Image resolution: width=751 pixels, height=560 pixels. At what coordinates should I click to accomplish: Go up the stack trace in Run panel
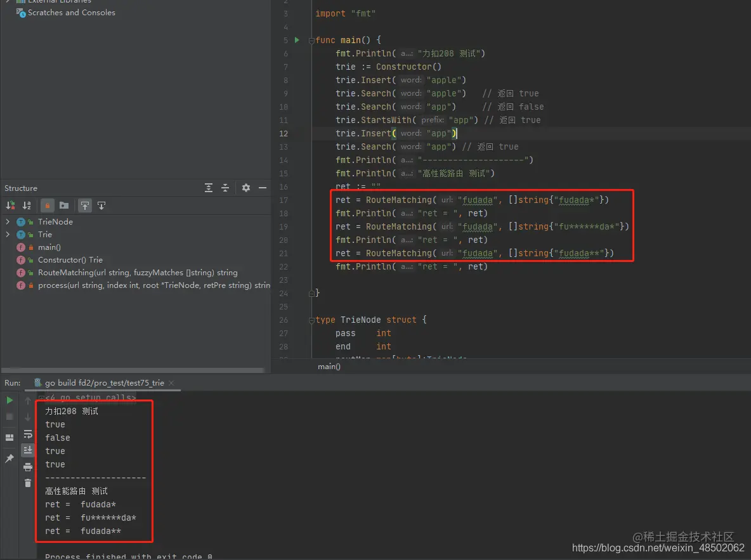point(28,400)
